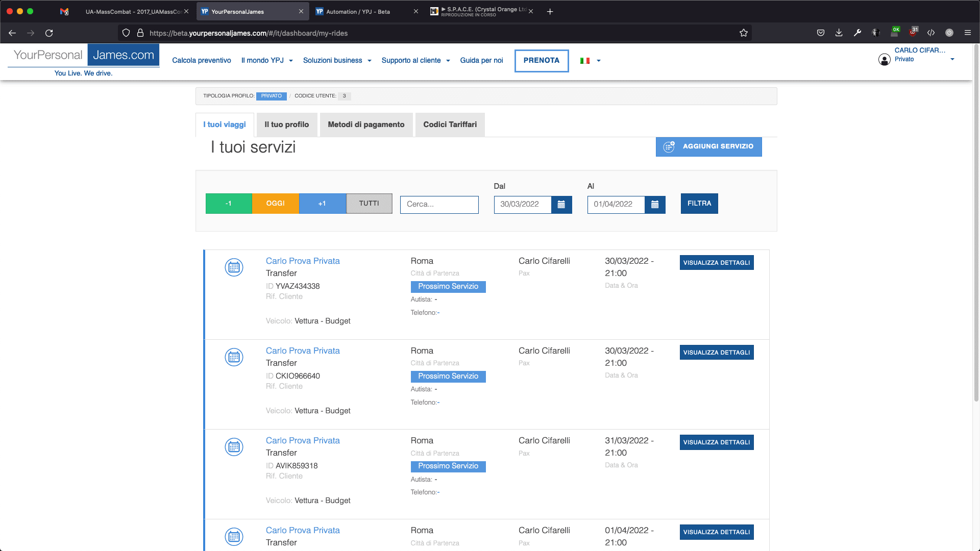Image resolution: width=980 pixels, height=551 pixels.
Task: Click the green OK extension icon
Action: 895,32
